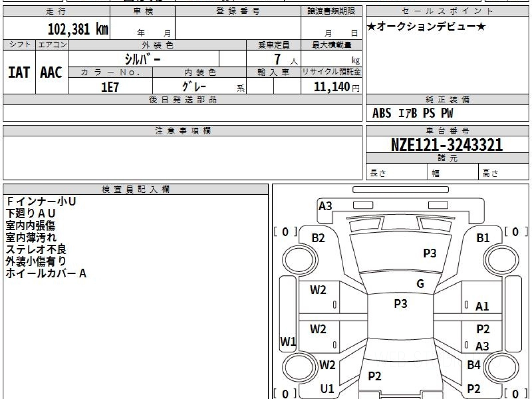Click the B1 damage mark on the diagram
This screenshot has width=532, height=399.
pyautogui.click(x=483, y=238)
